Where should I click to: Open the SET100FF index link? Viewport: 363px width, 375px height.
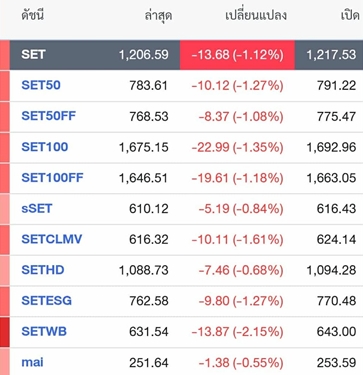[x=52, y=178]
